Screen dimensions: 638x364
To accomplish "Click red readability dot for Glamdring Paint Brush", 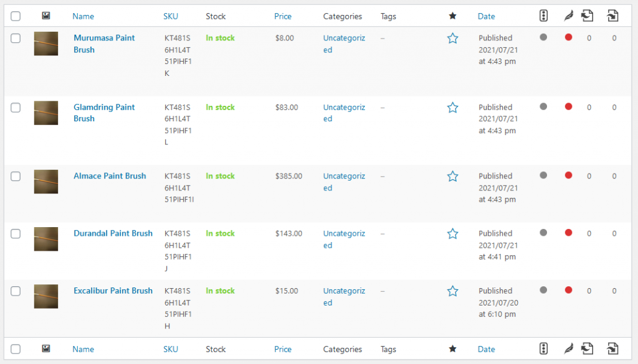I will click(568, 106).
